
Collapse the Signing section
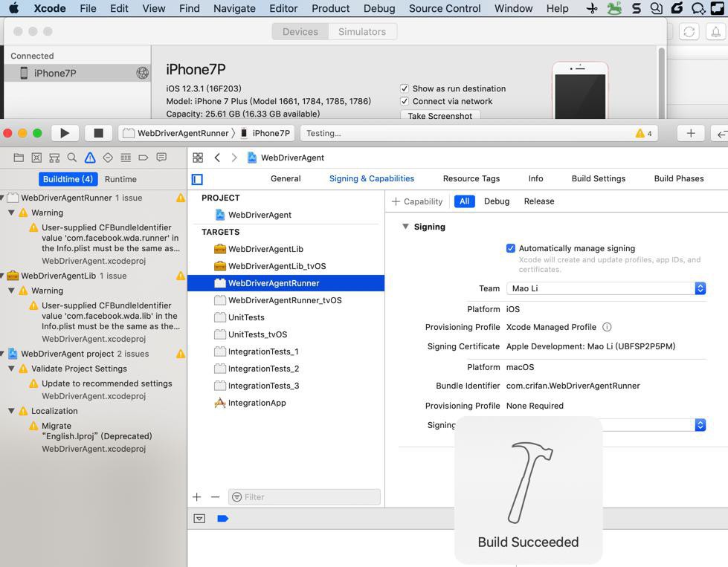(405, 227)
